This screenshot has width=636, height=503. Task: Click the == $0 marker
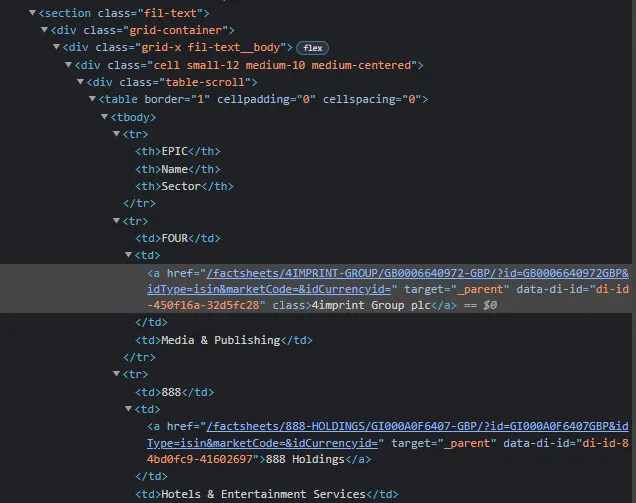click(480, 305)
